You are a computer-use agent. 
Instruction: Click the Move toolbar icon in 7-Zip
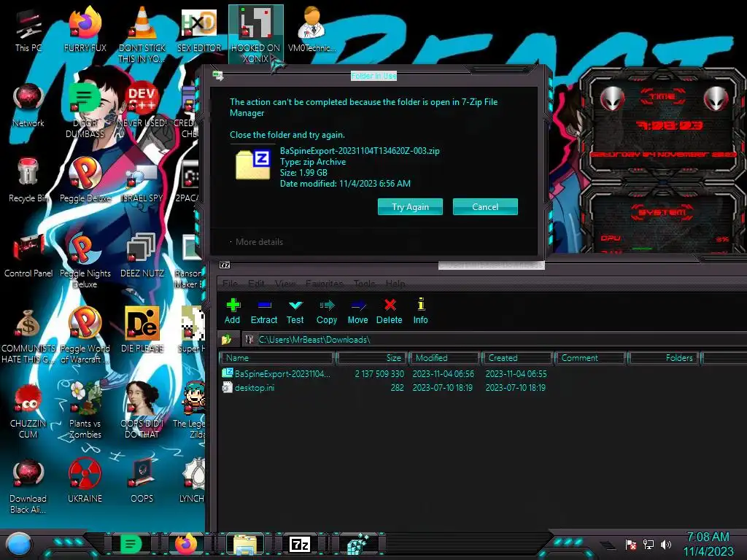coord(357,311)
